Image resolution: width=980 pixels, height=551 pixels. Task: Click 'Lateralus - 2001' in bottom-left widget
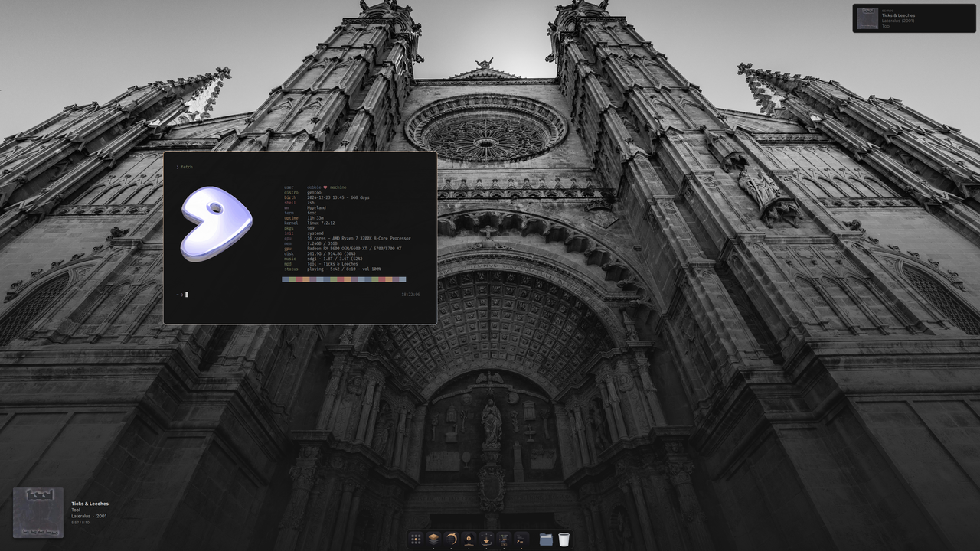tap(89, 516)
